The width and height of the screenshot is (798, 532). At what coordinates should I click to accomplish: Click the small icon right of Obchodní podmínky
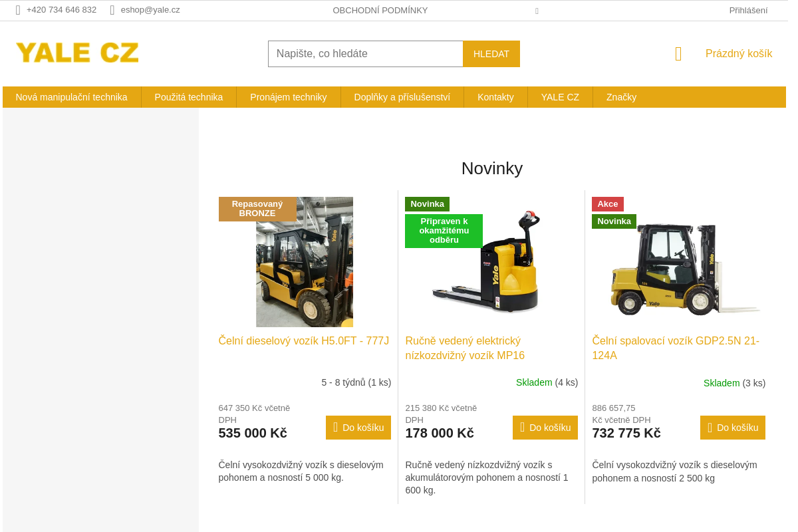point(537,11)
